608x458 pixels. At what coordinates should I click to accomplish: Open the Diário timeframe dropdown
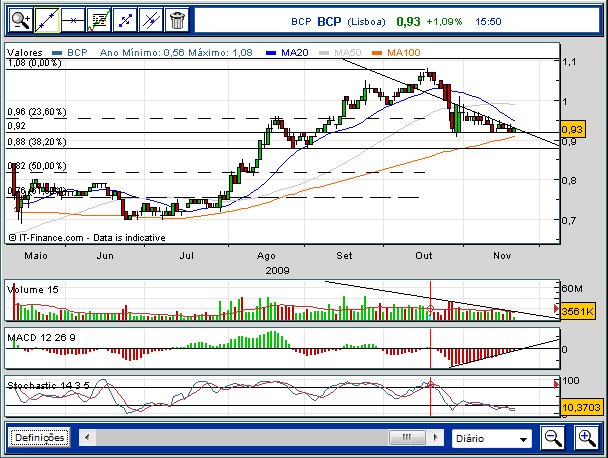point(491,438)
